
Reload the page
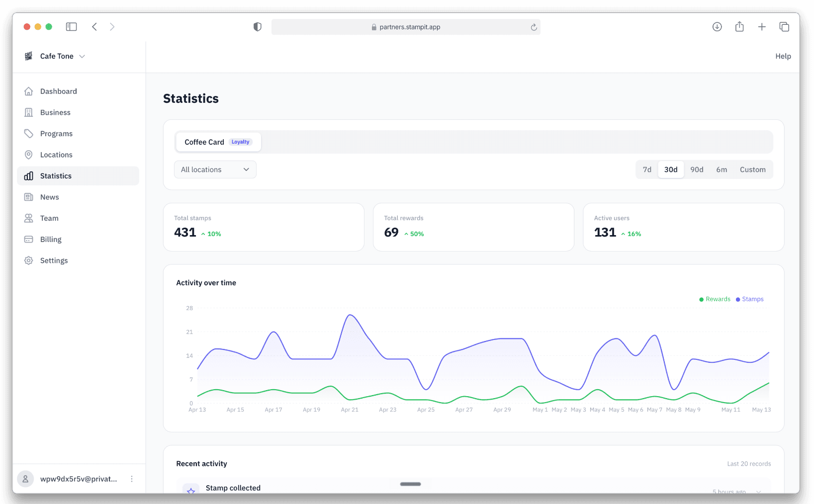[534, 27]
